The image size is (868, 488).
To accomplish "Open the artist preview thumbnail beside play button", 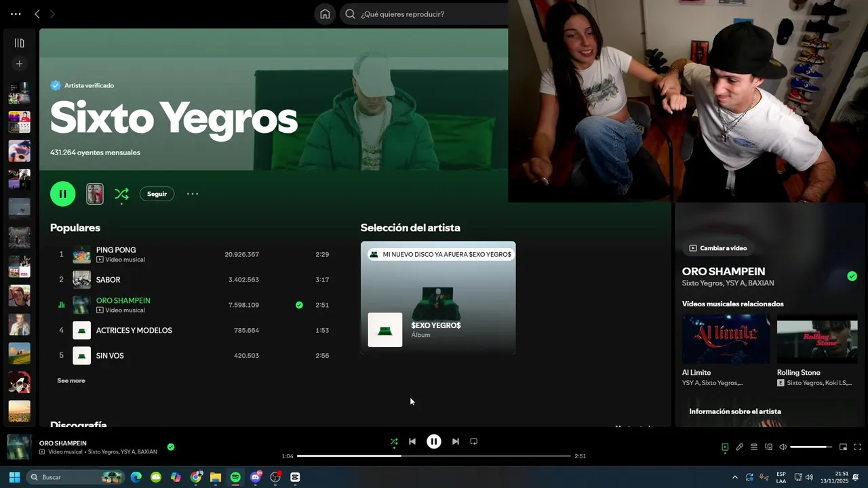I will click(x=95, y=194).
